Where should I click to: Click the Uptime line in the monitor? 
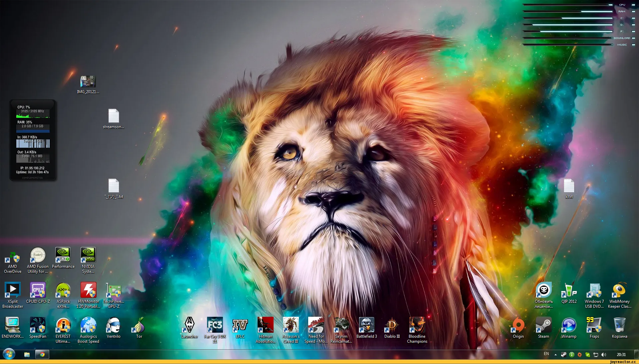point(32,172)
